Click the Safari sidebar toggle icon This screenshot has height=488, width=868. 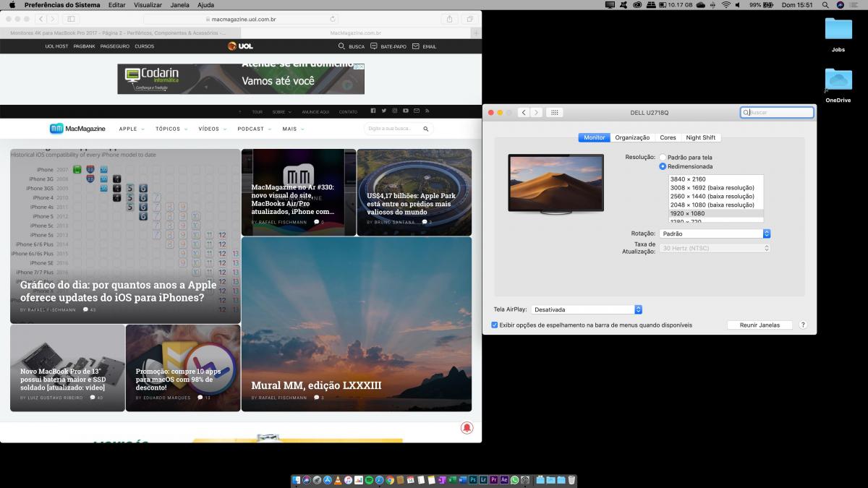71,19
